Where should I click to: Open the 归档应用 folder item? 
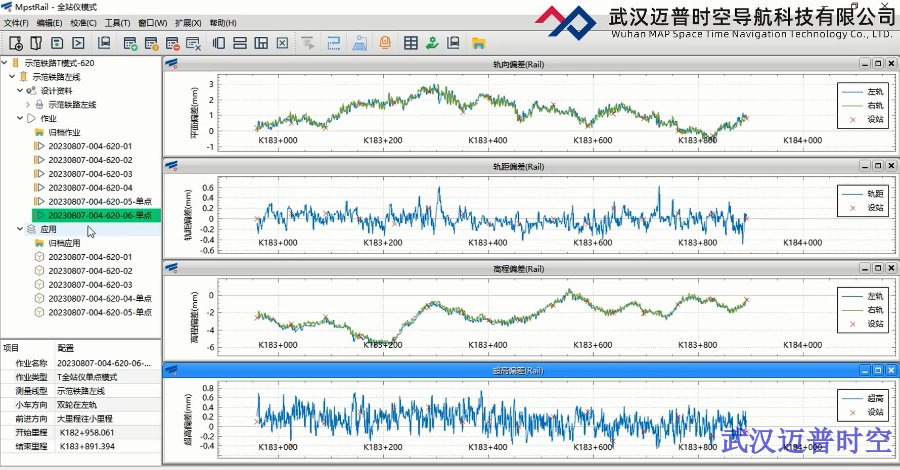(64, 243)
